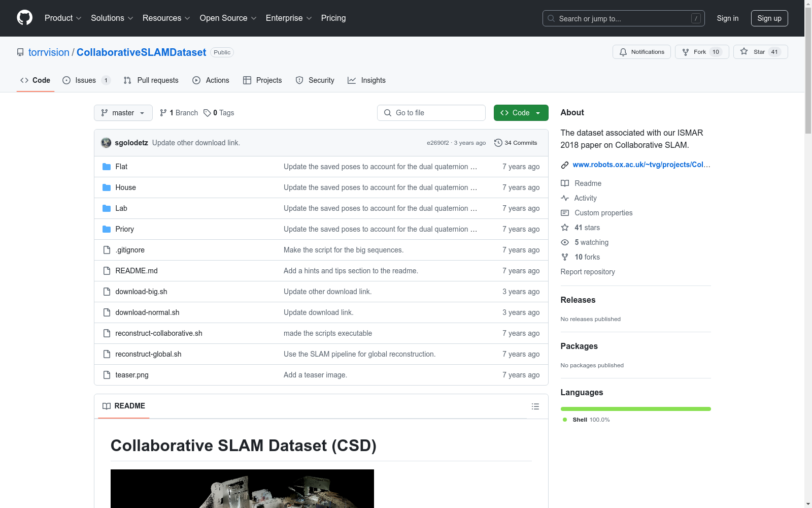Open reconstruct-collaborative.sh file
The width and height of the screenshot is (812, 508).
coord(159,333)
